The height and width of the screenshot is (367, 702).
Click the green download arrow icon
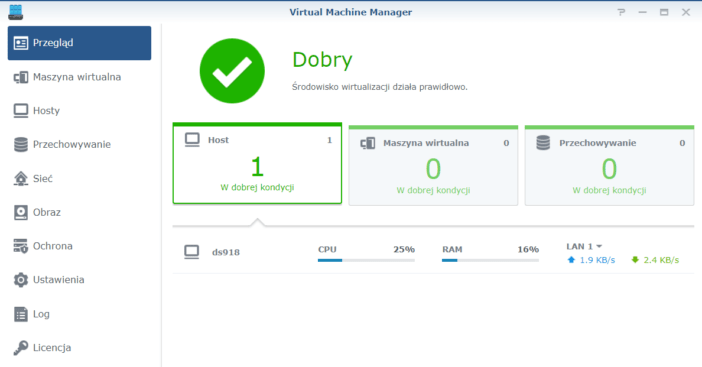coord(635,260)
